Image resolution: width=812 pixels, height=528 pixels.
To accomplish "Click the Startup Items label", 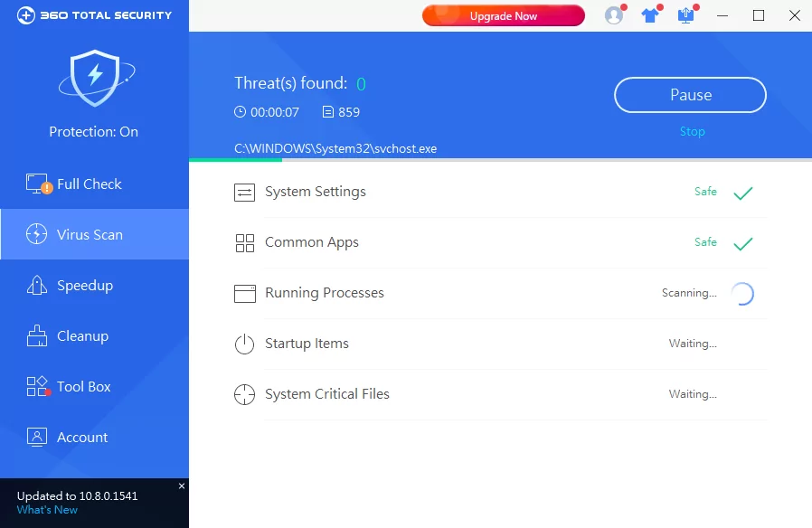I will (307, 344).
